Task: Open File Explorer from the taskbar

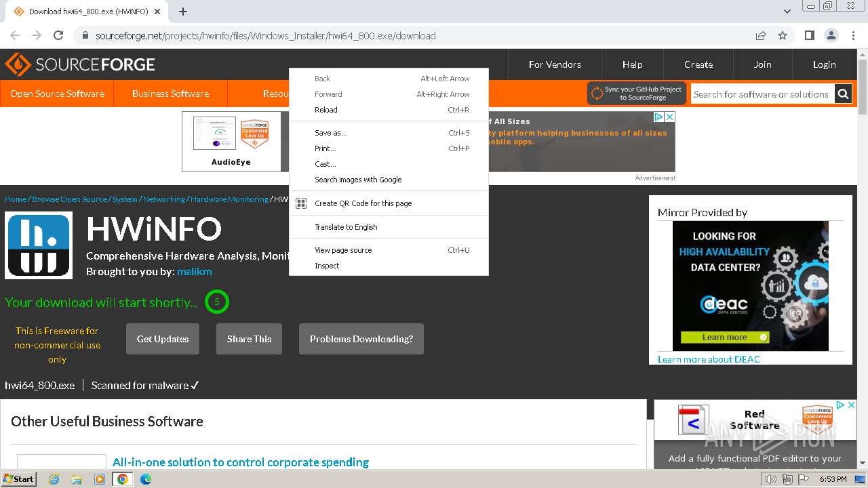Action: pyautogui.click(x=77, y=479)
